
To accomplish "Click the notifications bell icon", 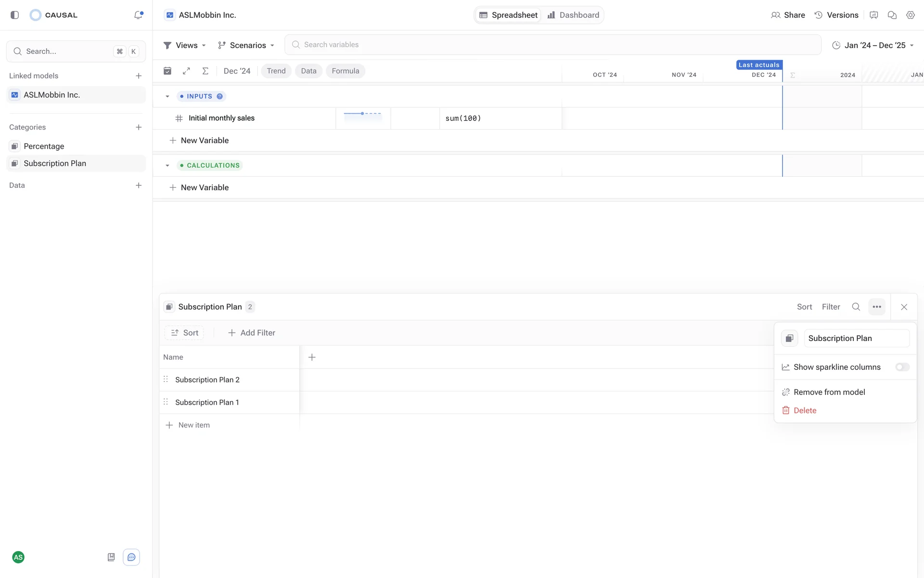I will pos(138,15).
